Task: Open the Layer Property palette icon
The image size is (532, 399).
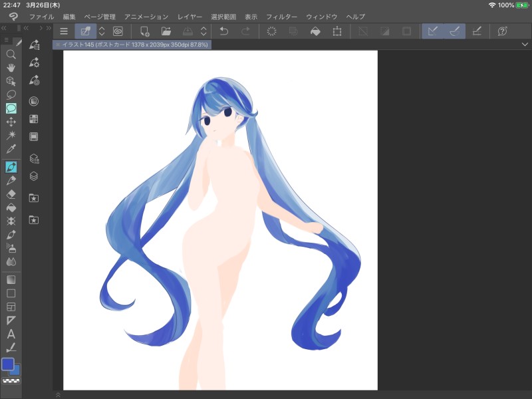Action: coord(34,158)
